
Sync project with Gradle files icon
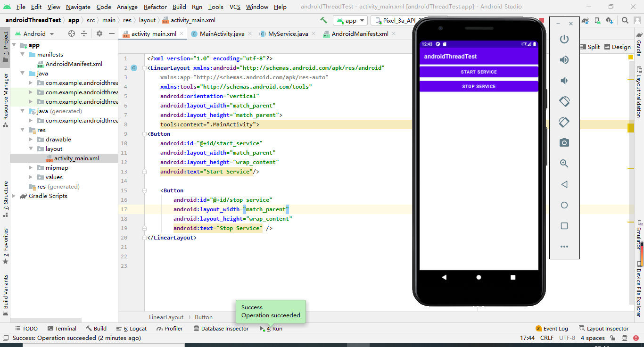pyautogui.click(x=585, y=20)
